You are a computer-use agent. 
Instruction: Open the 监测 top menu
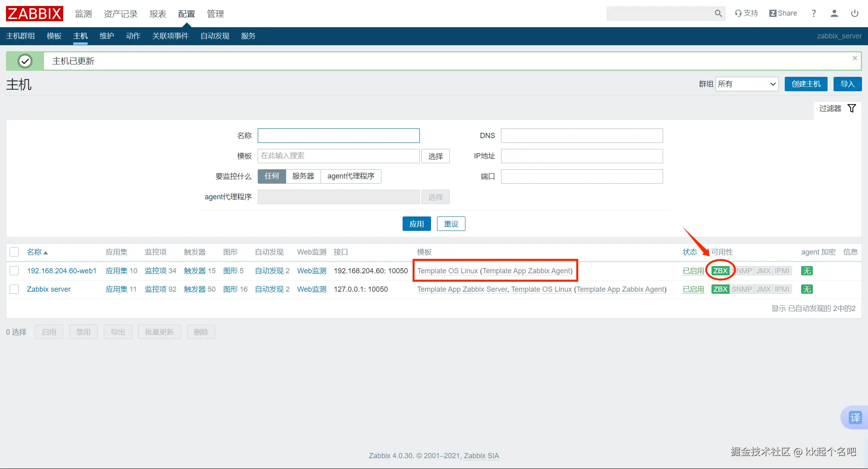click(83, 14)
